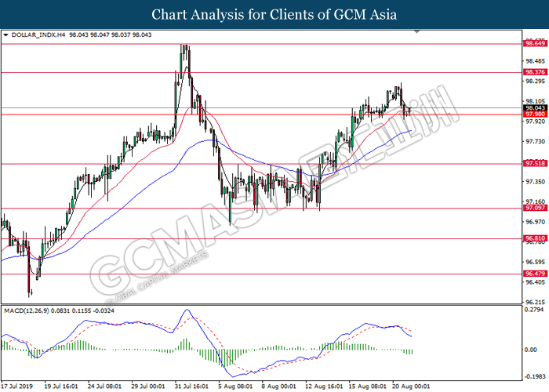Click the 98.043 current price tag
This screenshot has height=392, width=549.
(534, 108)
